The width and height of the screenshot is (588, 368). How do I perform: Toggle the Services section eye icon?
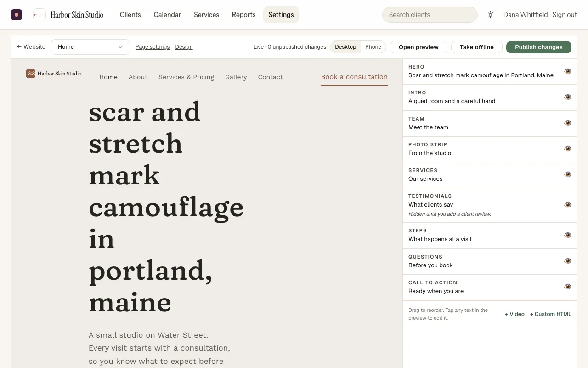[568, 174]
